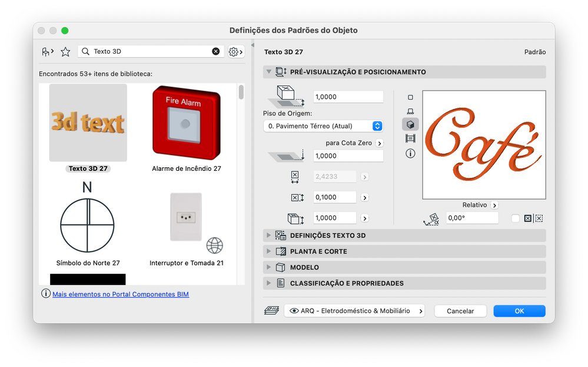The width and height of the screenshot is (588, 367).
Task: Switch preview to 3D shaded view
Action: [x=410, y=124]
